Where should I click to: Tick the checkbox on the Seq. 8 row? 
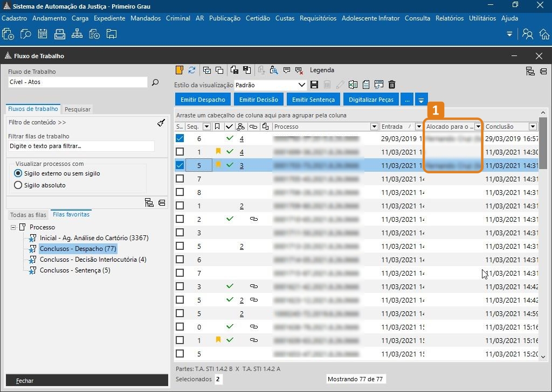(180, 192)
